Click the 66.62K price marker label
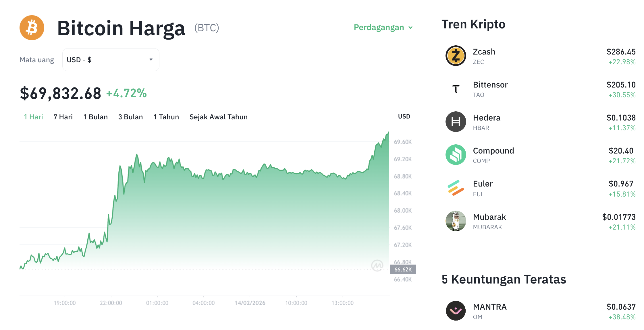 (x=403, y=269)
